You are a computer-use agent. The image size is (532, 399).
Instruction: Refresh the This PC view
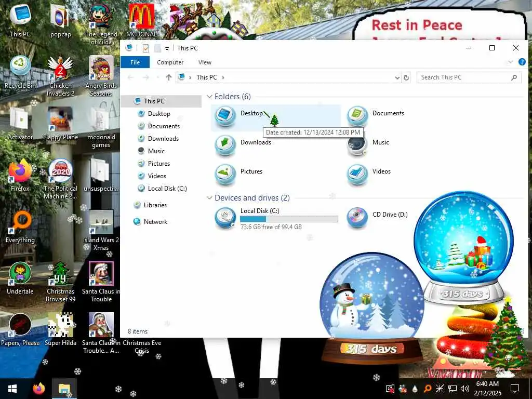[406, 78]
